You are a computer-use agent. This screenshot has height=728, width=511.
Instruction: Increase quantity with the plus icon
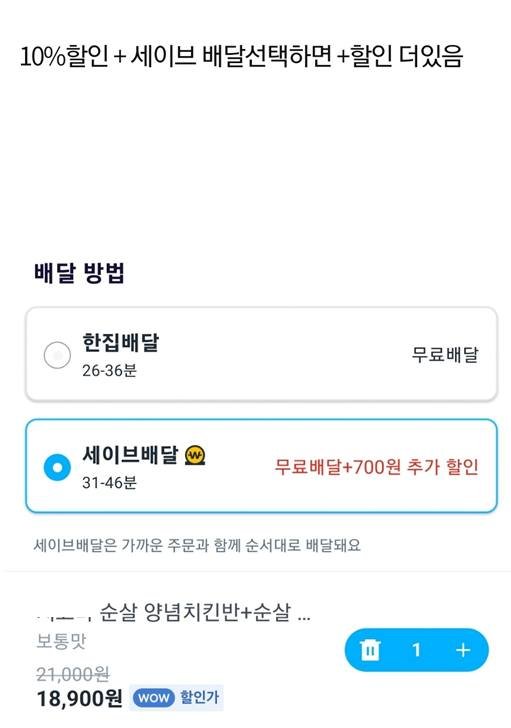click(463, 650)
